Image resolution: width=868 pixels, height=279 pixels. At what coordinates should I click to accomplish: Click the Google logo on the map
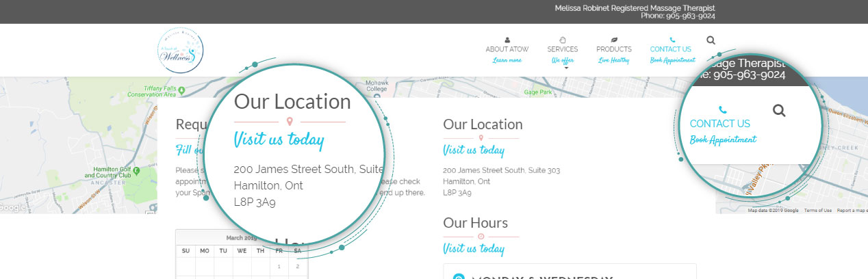(x=12, y=207)
